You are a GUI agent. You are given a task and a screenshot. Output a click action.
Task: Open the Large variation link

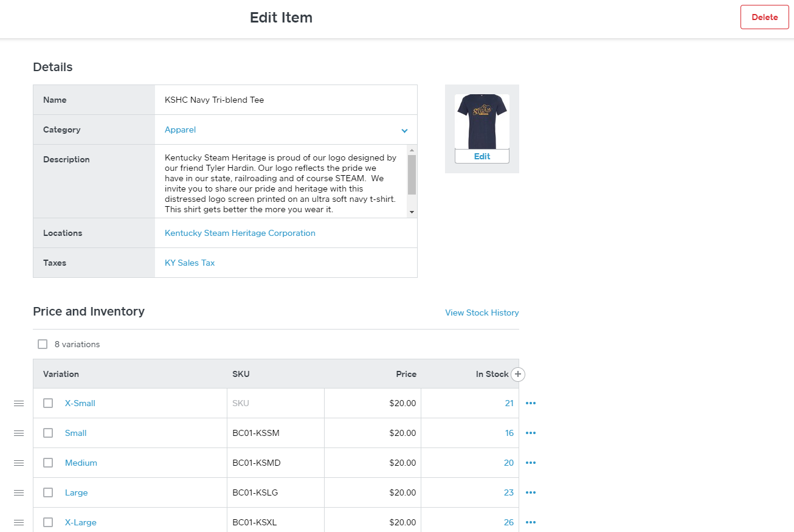point(77,492)
